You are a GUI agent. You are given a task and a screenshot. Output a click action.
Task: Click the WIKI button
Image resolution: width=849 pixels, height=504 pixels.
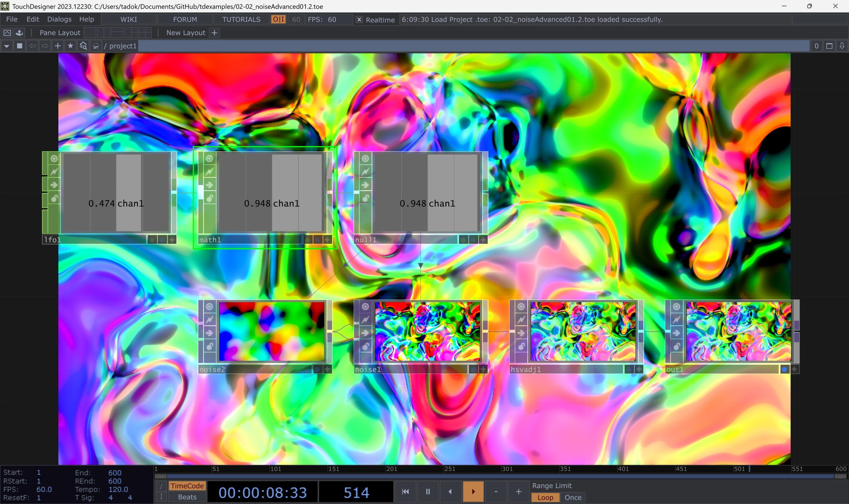point(129,19)
